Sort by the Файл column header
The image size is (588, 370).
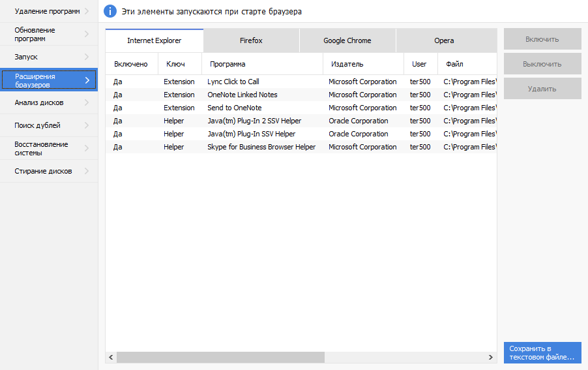pyautogui.click(x=467, y=64)
